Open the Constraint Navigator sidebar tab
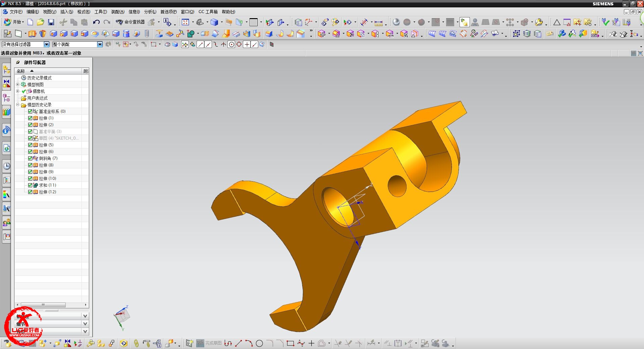The height and width of the screenshot is (349, 644). 7,83
